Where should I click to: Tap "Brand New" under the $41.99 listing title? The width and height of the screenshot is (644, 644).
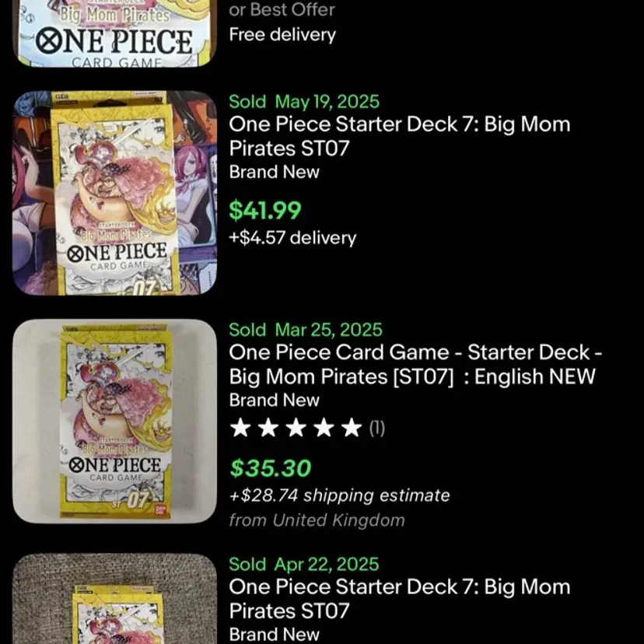coord(274,172)
